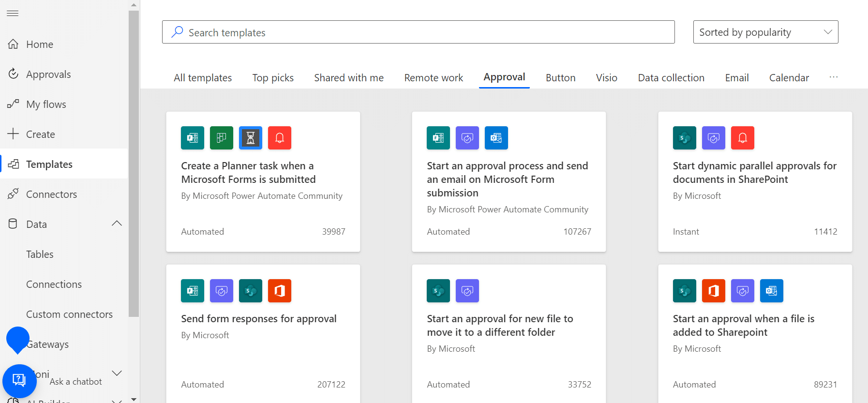Screen dimensions: 868x403
Task: Click the Approvals icon in sidebar
Action: pos(13,74)
